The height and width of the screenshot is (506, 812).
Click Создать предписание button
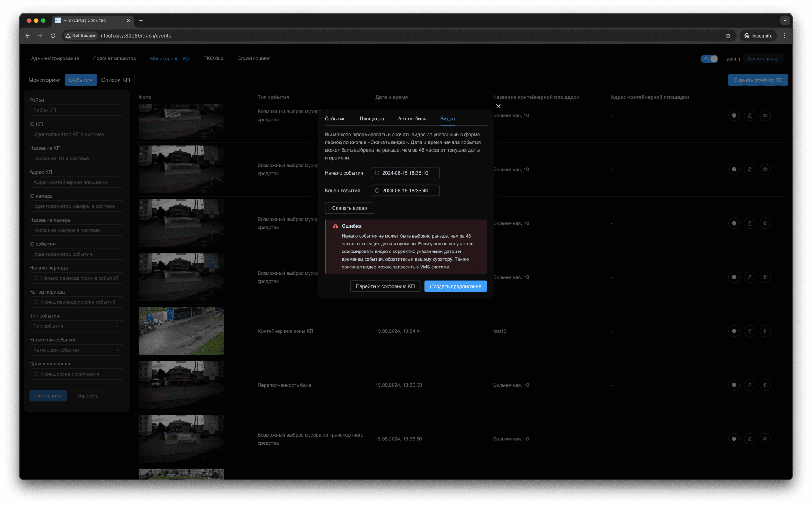click(x=455, y=286)
